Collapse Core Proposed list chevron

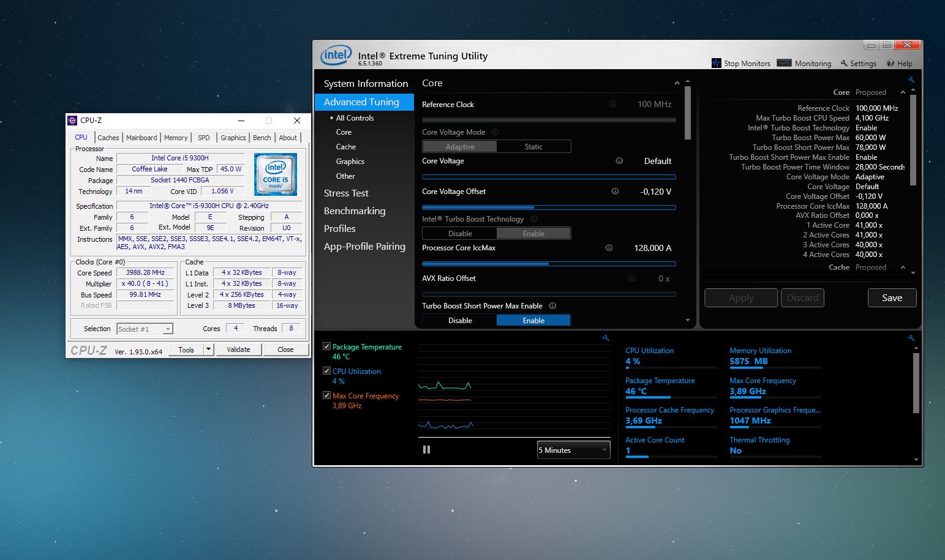[903, 92]
